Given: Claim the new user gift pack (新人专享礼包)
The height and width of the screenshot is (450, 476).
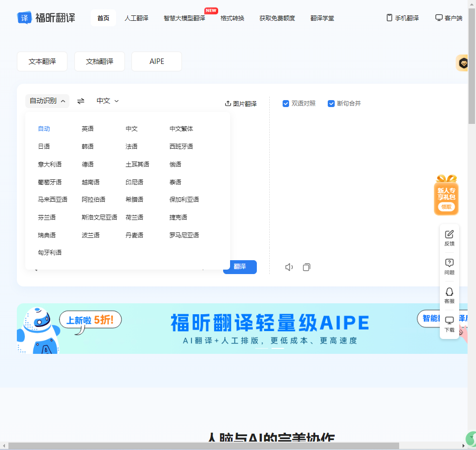Looking at the screenshot, I should pyautogui.click(x=446, y=195).
